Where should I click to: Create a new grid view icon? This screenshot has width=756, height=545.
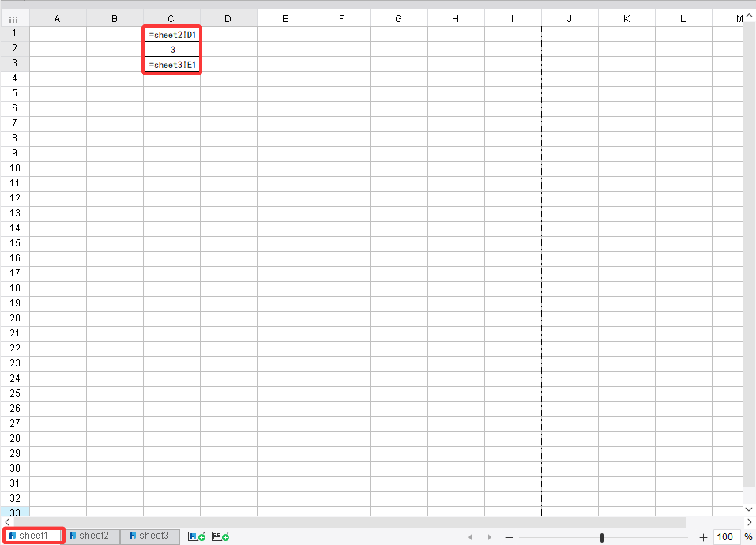[220, 536]
